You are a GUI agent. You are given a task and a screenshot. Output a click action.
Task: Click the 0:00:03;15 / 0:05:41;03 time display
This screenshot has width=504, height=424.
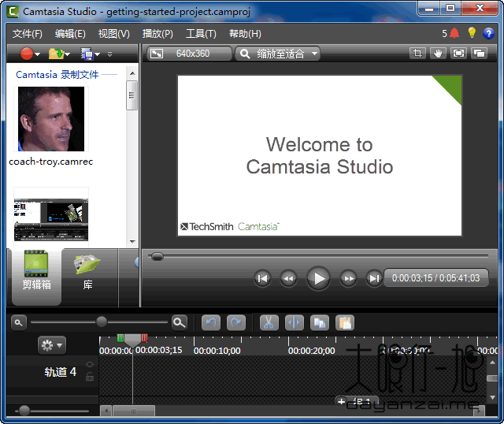(x=435, y=278)
